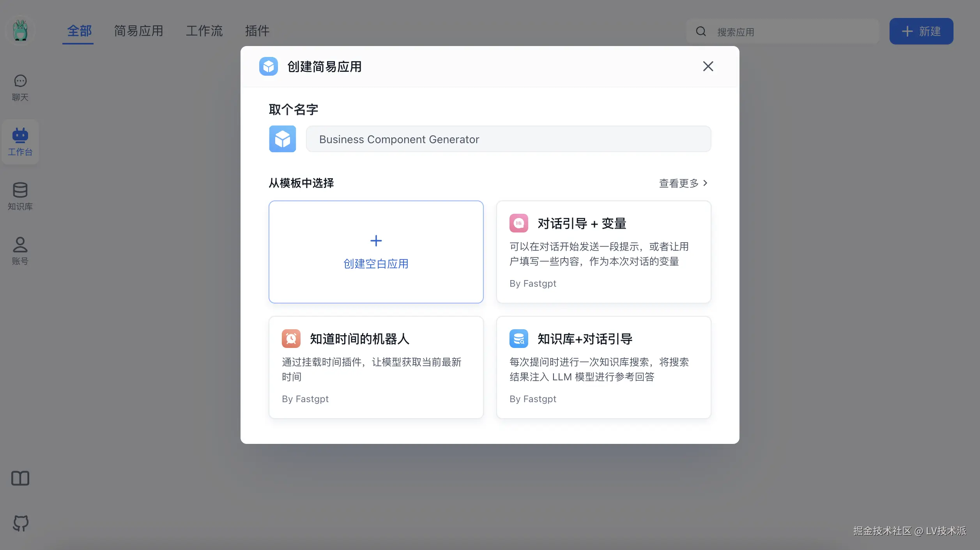Viewport: 980px width, 550px height.
Task: Open the documentation book icon
Action: tap(20, 478)
